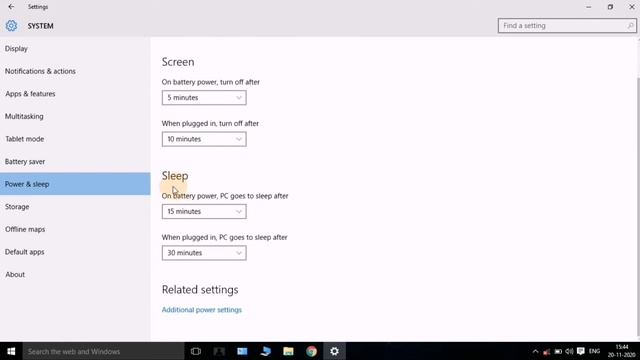Expand the plugged-in PC sleep after dropdown
The image size is (640, 360).
204,253
